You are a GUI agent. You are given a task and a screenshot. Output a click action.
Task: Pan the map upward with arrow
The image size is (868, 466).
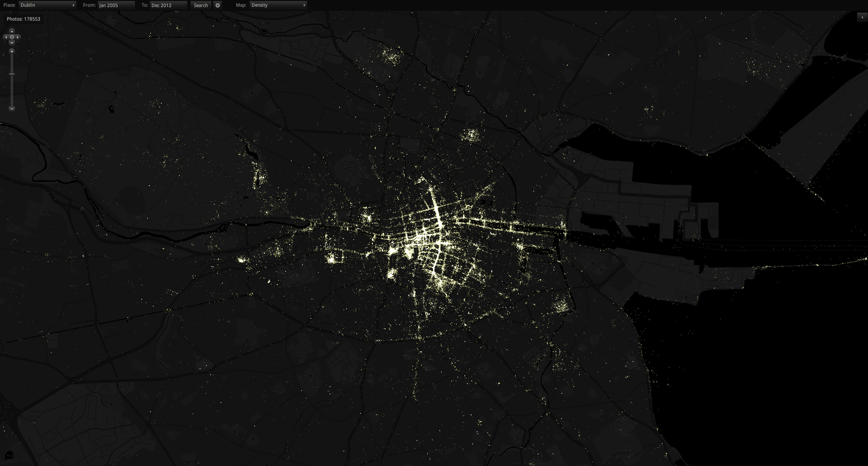(12, 31)
